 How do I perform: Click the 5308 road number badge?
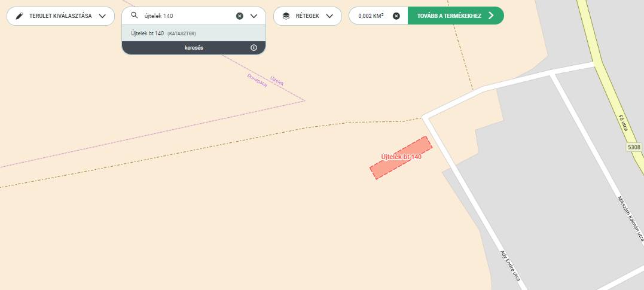634,147
